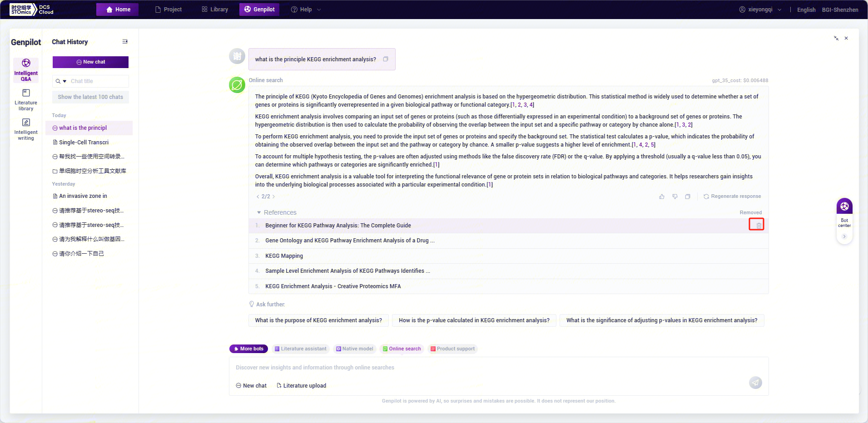This screenshot has width=868, height=423.
Task: Select the Native model bot
Action: click(354, 349)
